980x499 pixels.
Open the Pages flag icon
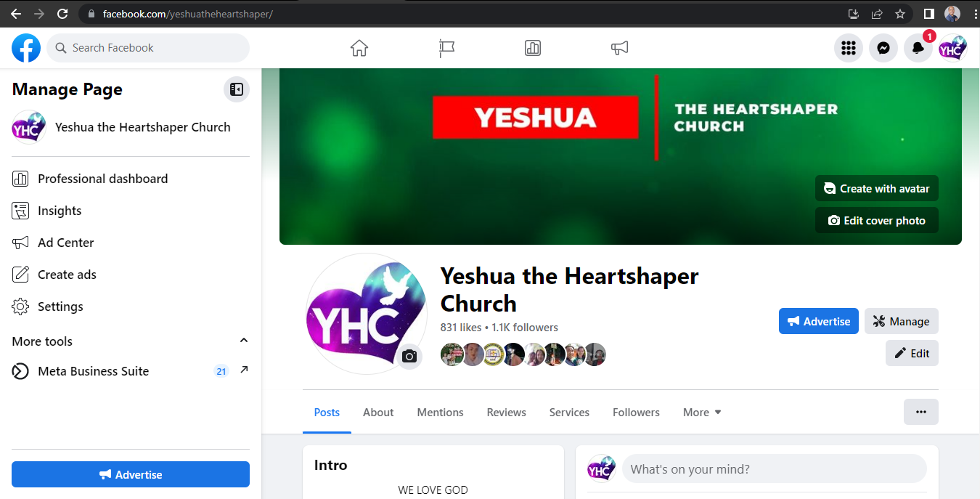(x=446, y=48)
